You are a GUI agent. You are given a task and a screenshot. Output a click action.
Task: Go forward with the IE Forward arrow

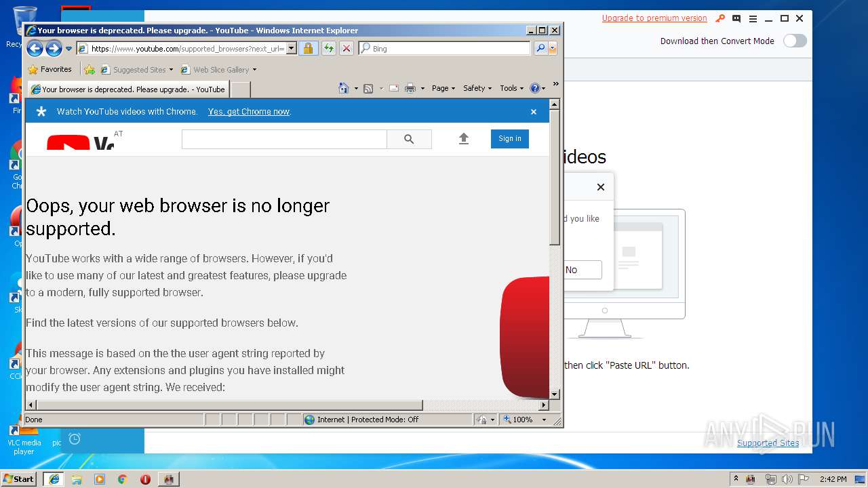pos(54,48)
